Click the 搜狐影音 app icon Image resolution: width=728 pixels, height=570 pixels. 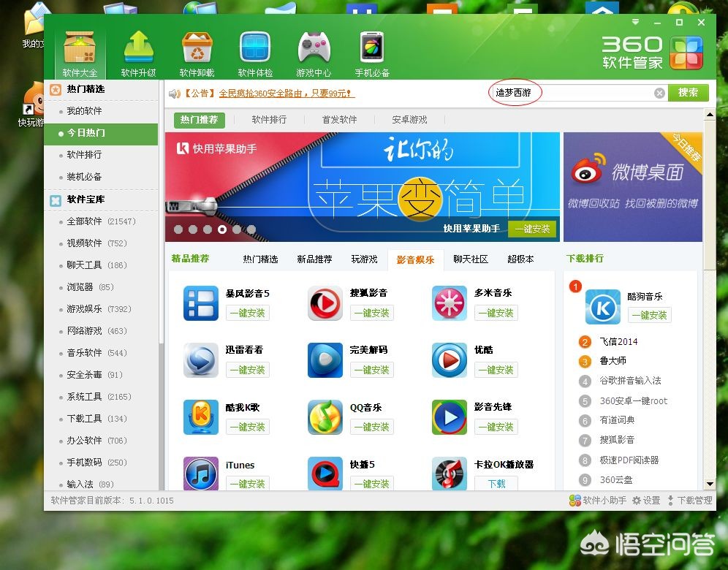[x=325, y=303]
